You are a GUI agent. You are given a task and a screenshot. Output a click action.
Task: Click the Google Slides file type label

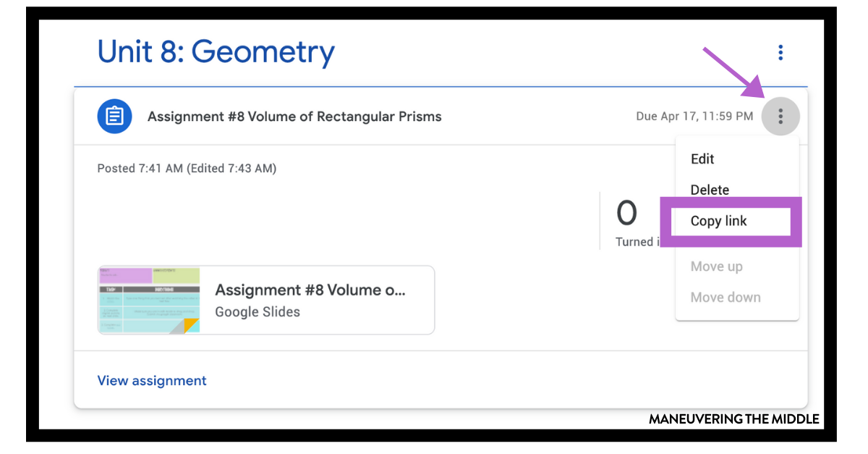(258, 312)
